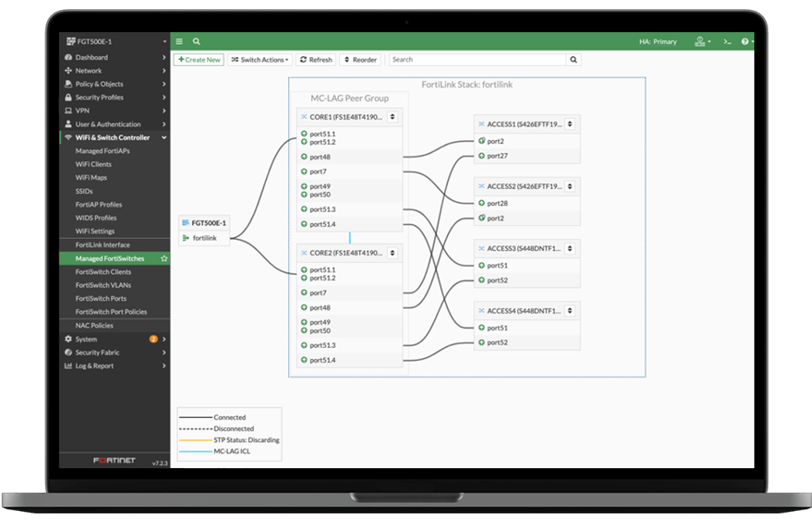Open the help question mark menu
The width and height of the screenshot is (812, 525).
click(x=745, y=41)
